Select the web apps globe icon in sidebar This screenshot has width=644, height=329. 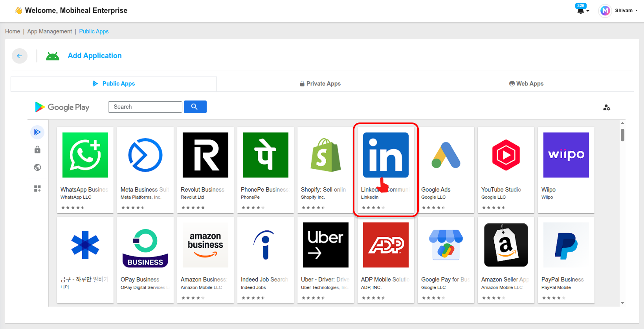click(37, 167)
